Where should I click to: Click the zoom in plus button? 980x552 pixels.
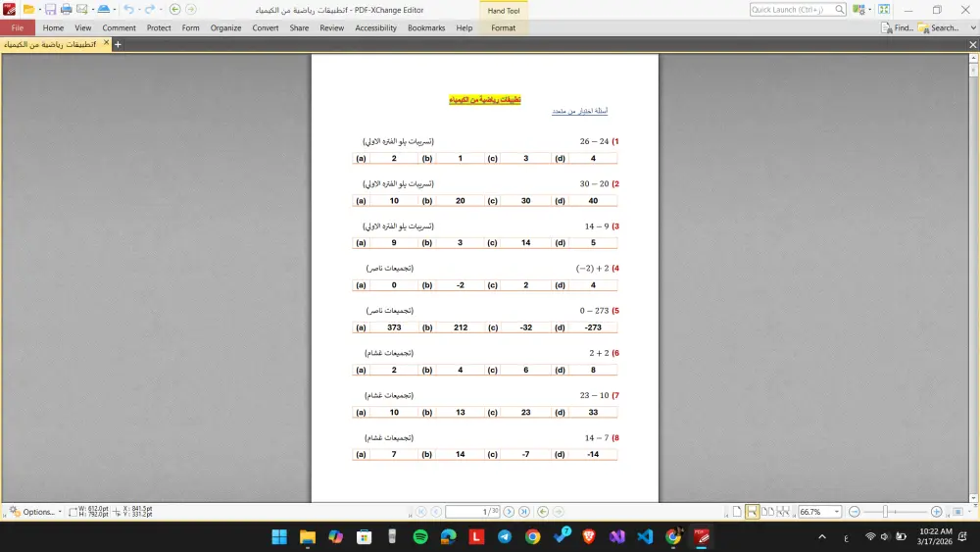point(936,512)
